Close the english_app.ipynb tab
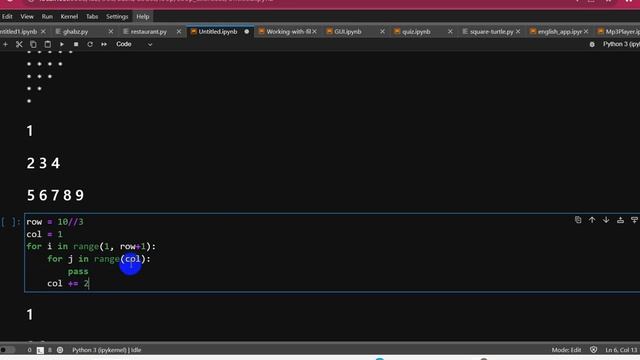640x360 pixels. [586, 31]
